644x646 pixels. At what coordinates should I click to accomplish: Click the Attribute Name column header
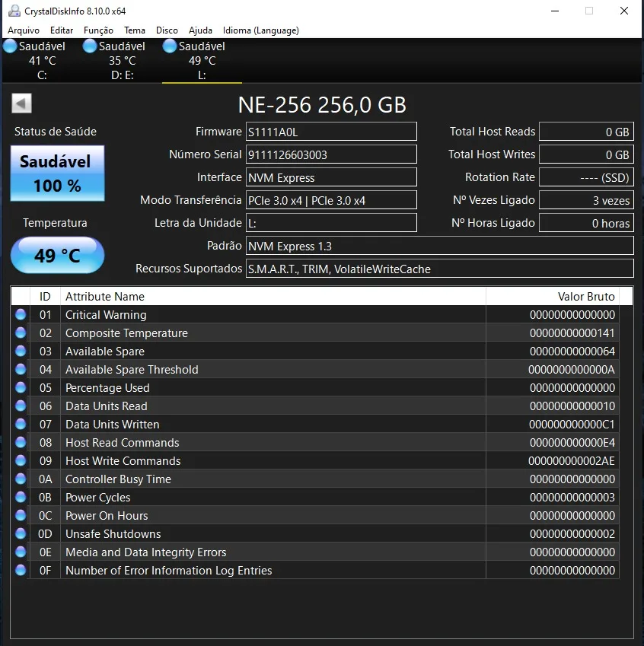click(x=273, y=296)
